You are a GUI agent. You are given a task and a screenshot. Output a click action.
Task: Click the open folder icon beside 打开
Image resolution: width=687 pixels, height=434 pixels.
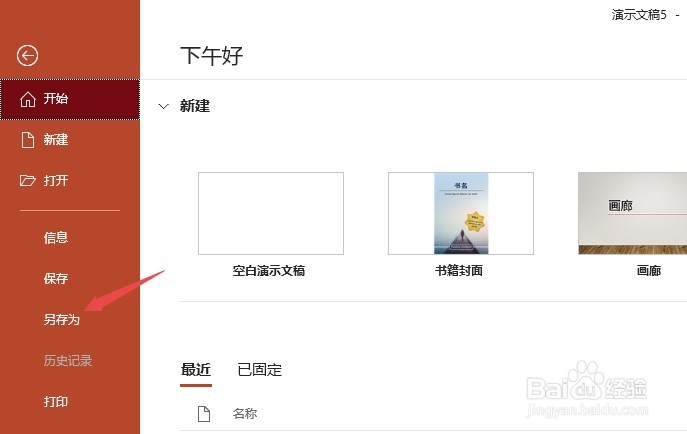point(28,180)
